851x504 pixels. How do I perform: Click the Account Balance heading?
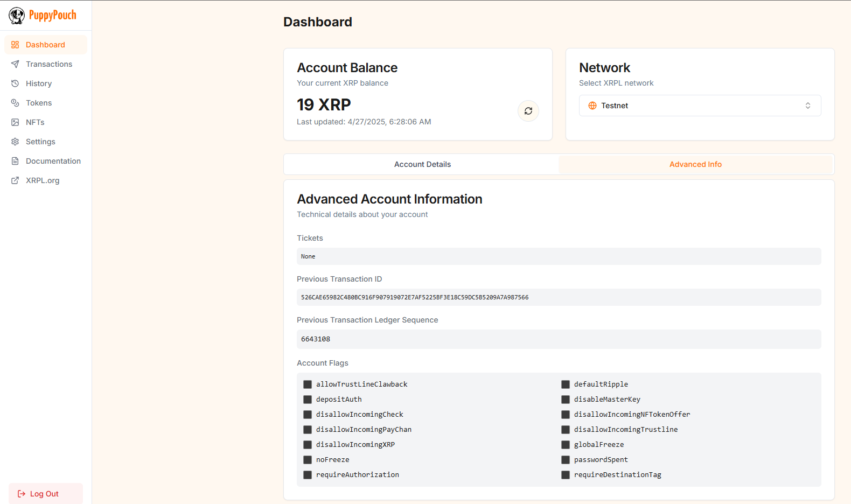pyautogui.click(x=347, y=68)
